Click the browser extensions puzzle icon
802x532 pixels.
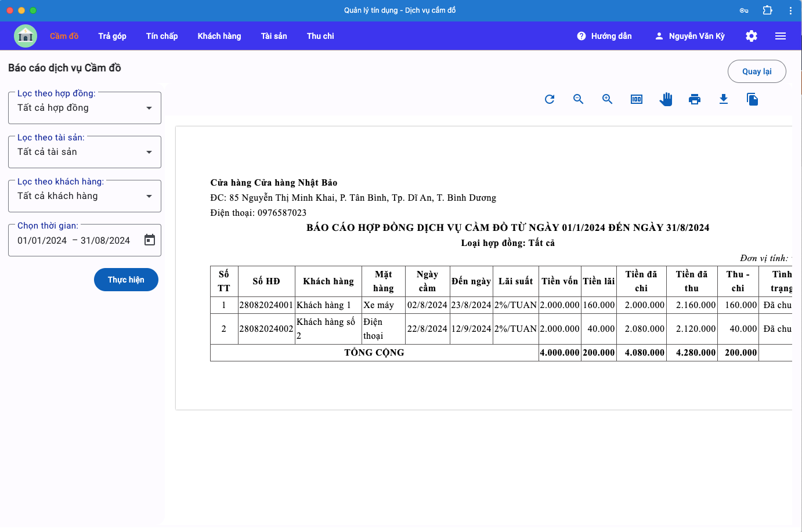point(767,10)
